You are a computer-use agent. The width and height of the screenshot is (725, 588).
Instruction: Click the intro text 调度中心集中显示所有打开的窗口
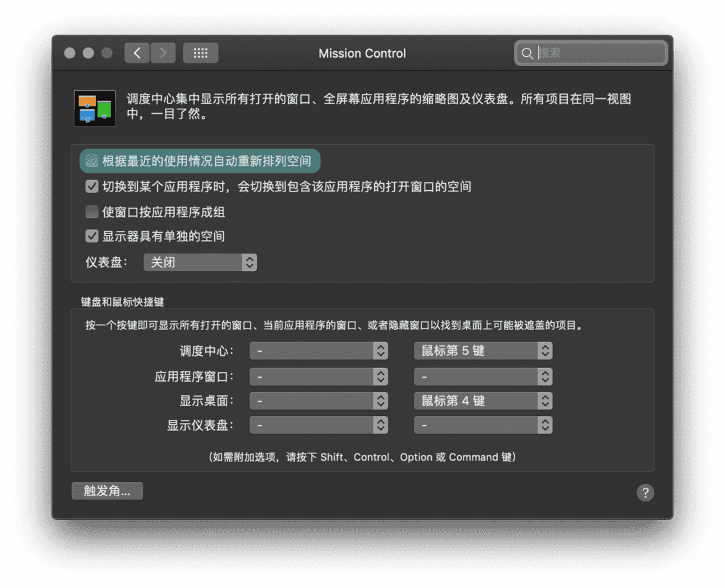[379, 106]
